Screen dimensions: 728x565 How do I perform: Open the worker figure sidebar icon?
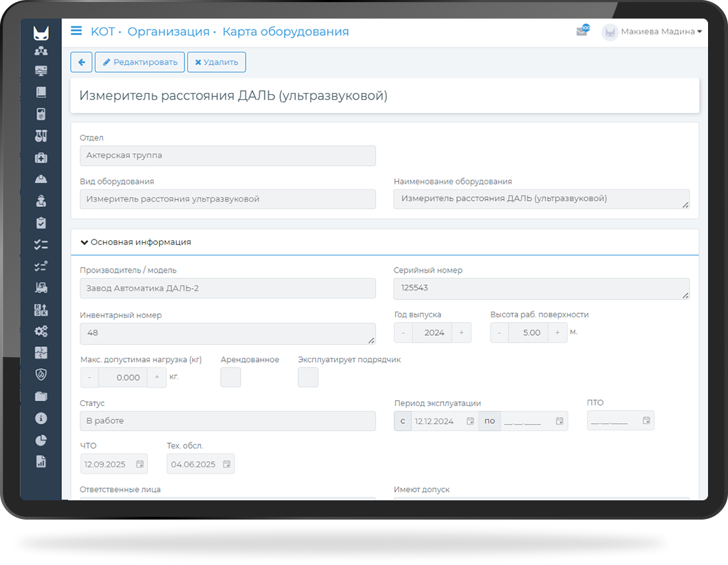[41, 201]
